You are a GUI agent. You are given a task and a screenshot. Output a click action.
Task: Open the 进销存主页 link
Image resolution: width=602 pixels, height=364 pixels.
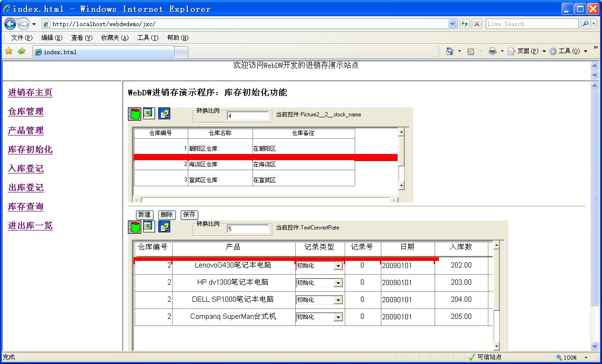point(30,93)
